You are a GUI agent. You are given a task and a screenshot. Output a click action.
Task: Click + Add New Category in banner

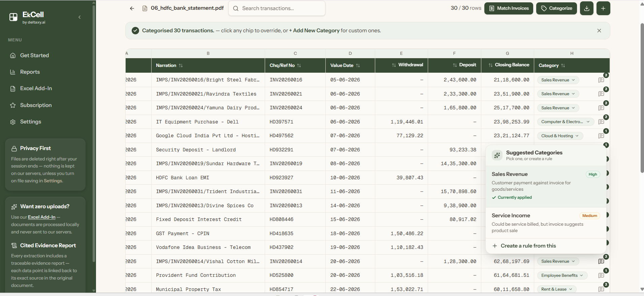click(x=314, y=31)
